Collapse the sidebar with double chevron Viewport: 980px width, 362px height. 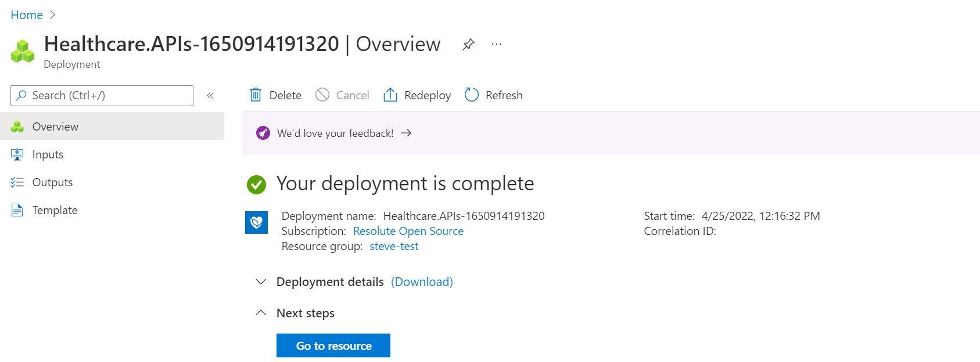pyautogui.click(x=210, y=96)
